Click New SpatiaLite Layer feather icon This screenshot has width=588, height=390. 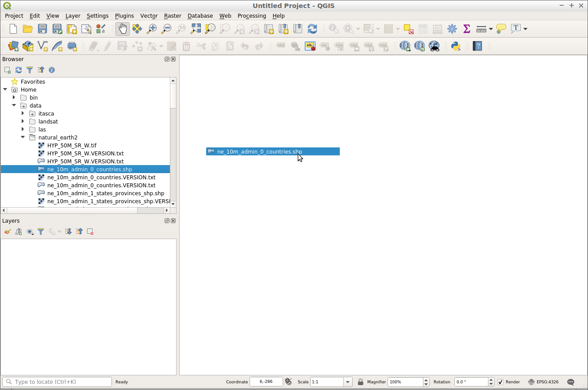[x=57, y=46]
